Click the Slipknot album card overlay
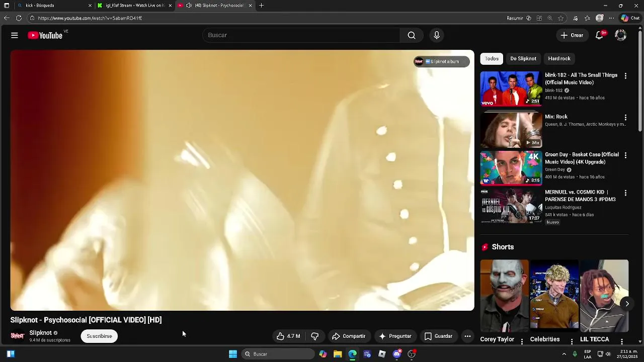644x362 pixels. click(x=441, y=61)
